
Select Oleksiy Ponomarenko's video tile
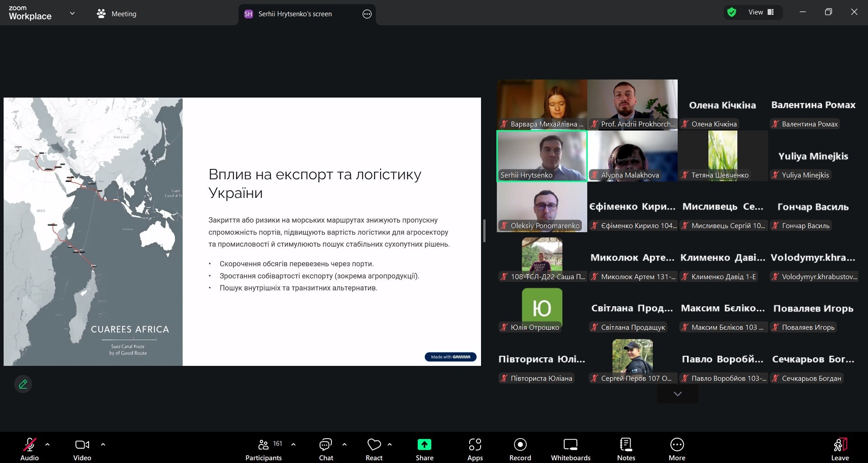[x=542, y=207]
